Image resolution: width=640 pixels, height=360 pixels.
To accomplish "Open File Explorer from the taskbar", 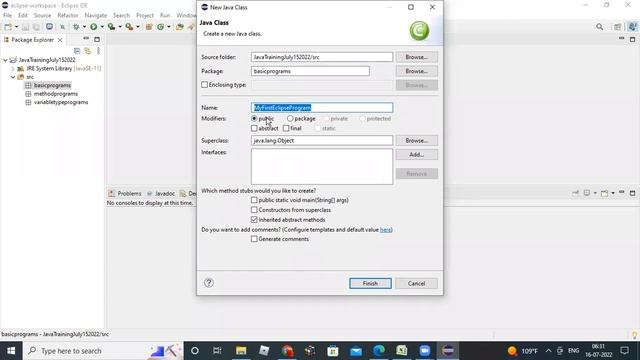I will (x=241, y=351).
